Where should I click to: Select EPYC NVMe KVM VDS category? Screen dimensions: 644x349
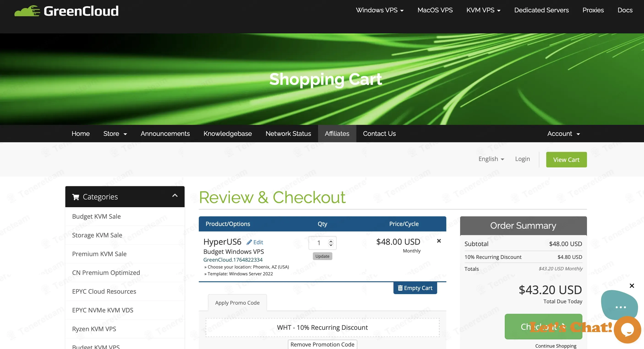(125, 310)
